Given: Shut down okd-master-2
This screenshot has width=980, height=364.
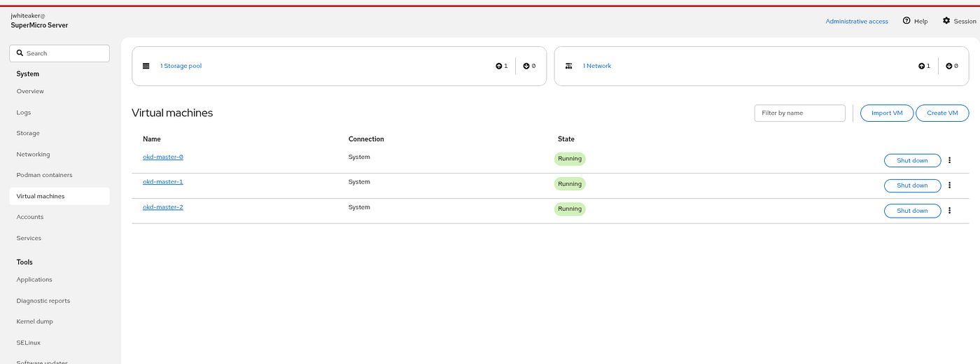Looking at the screenshot, I should (x=912, y=211).
